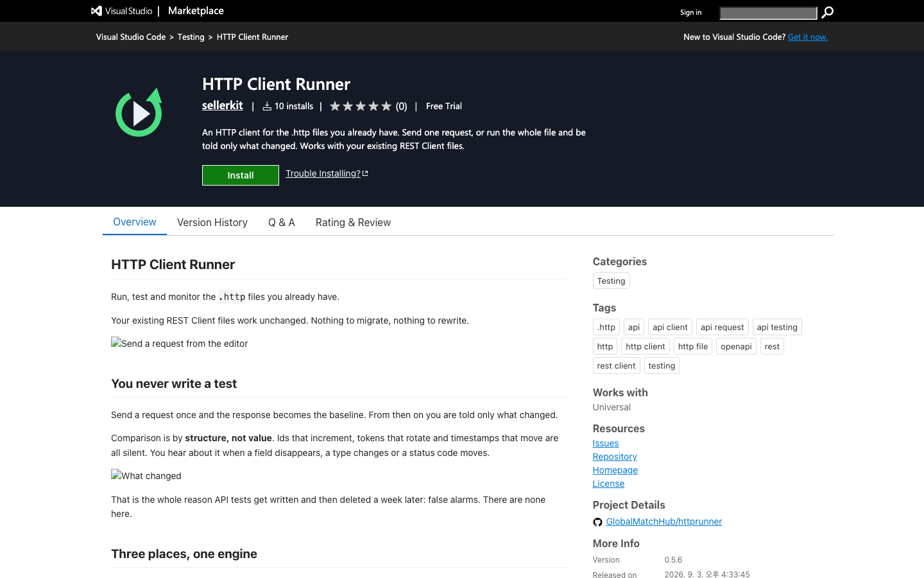924x578 pixels.
Task: Click the HTTP Client Runner extension logo
Action: [139, 112]
